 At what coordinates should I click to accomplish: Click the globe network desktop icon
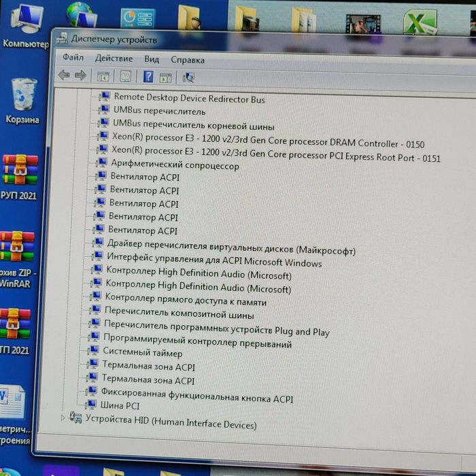pos(82,14)
